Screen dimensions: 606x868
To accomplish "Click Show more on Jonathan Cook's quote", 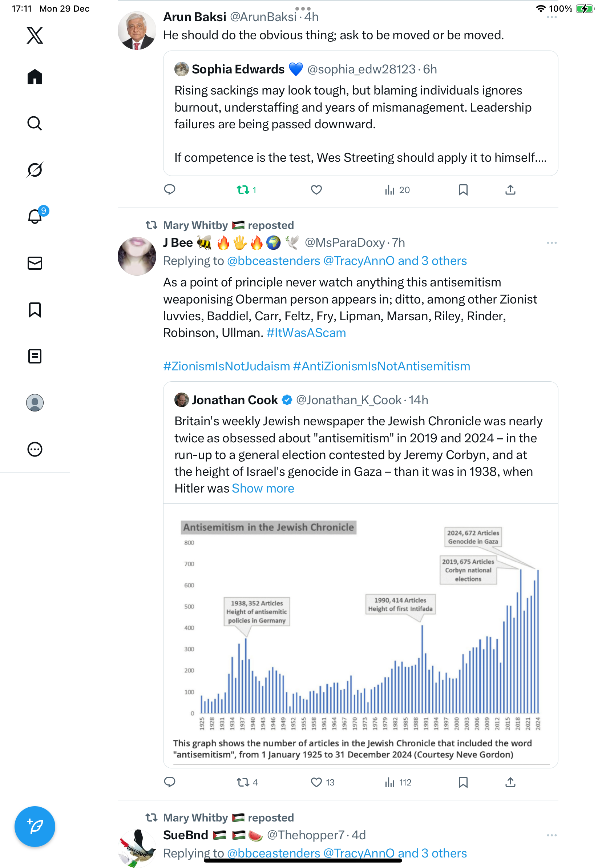I will pos(263,489).
